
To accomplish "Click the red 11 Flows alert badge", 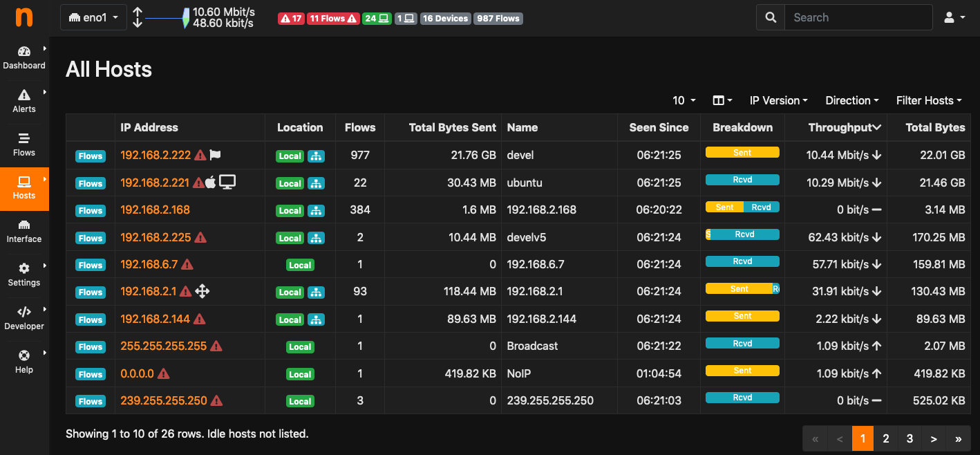I will coord(333,19).
